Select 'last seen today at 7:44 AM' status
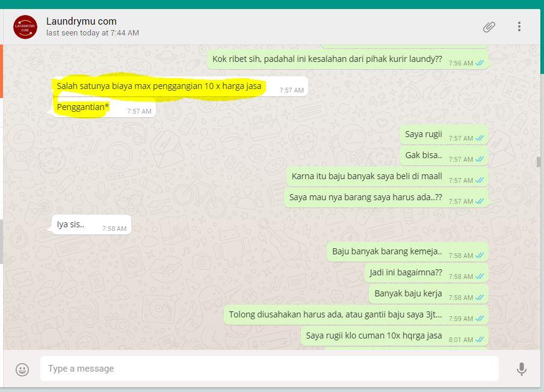The height and width of the screenshot is (392, 544). [92, 33]
